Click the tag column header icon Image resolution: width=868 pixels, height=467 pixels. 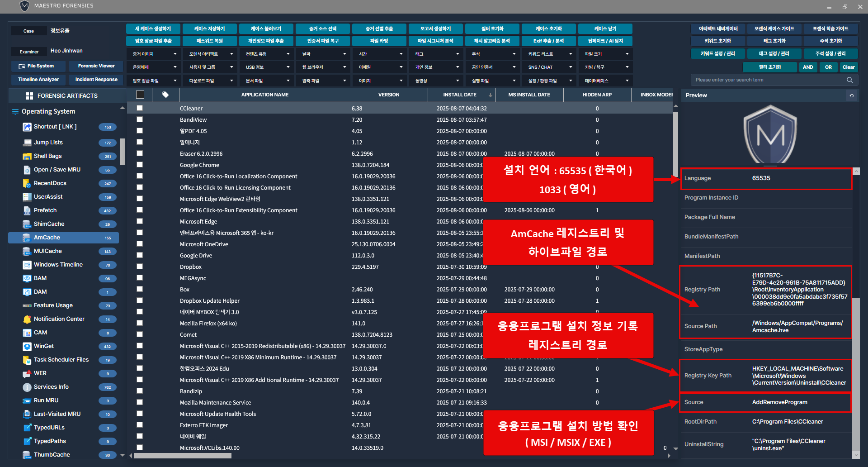pyautogui.click(x=165, y=95)
